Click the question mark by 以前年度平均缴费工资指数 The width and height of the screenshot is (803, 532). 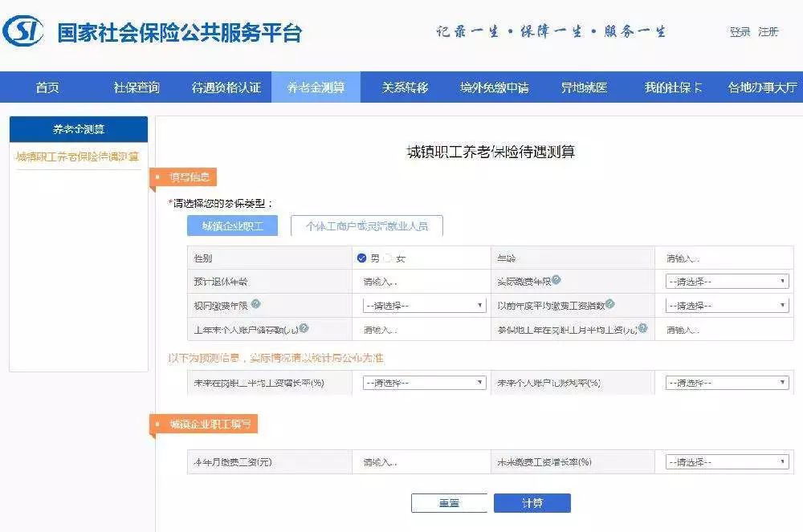610,304
